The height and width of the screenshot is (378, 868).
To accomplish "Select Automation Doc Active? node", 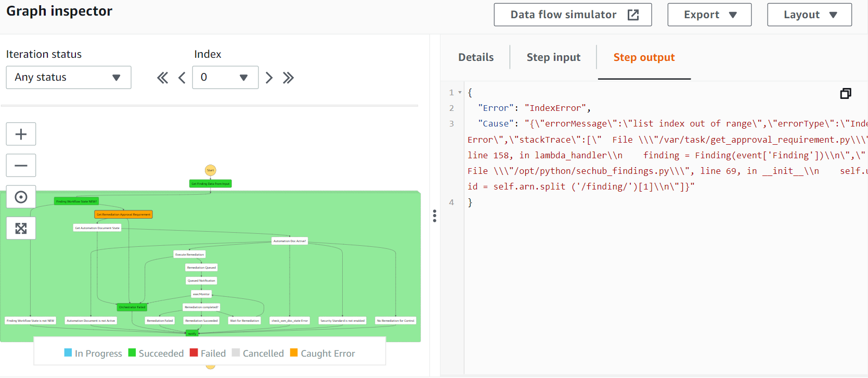I will pyautogui.click(x=290, y=241).
